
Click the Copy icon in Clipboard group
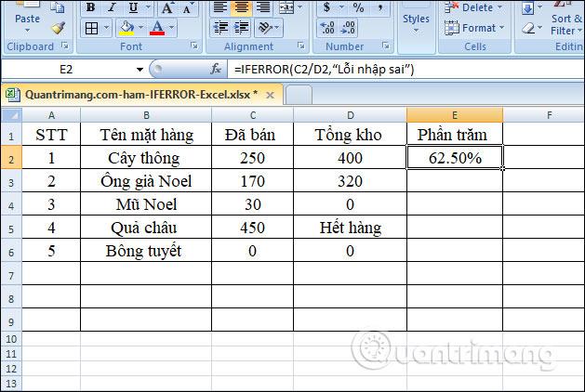[x=57, y=6]
